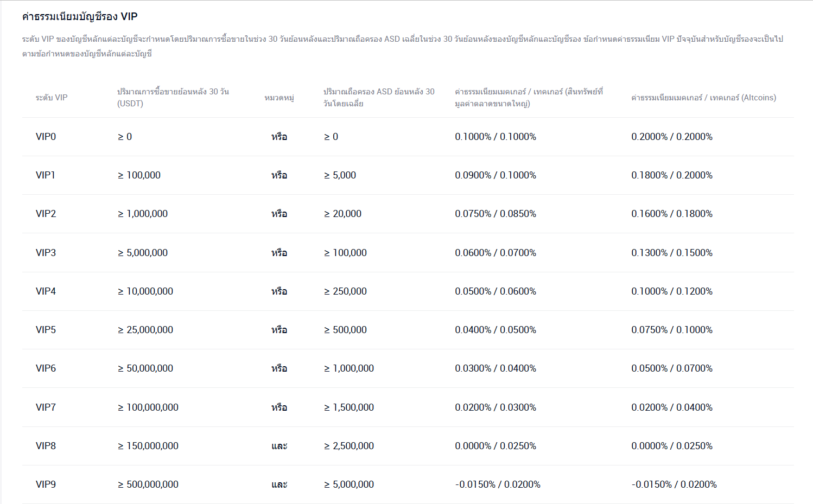Click the 0.1800% / 0.2000% Altcoins fee cell
The width and height of the screenshot is (813, 504).
672,175
